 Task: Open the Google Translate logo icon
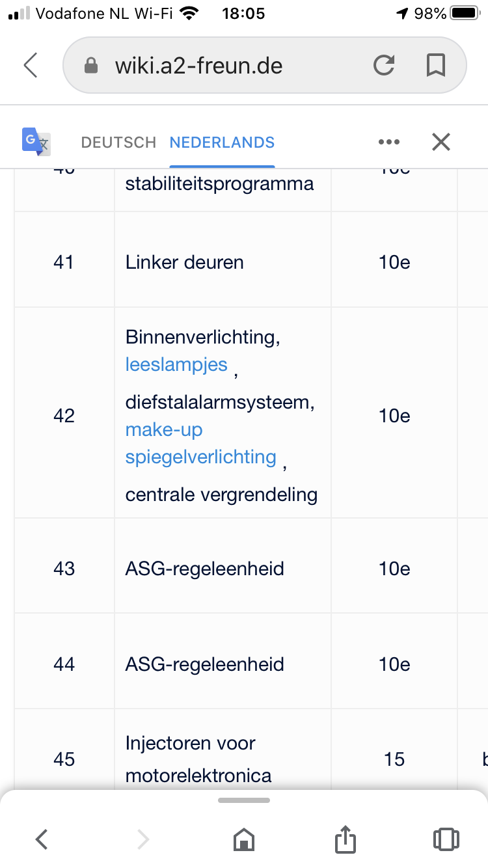click(36, 142)
